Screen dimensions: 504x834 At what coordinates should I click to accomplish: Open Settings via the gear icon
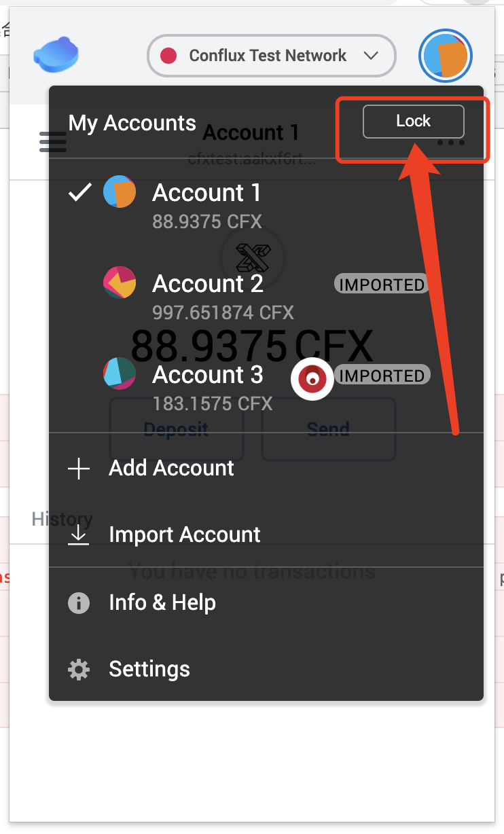tap(78, 669)
